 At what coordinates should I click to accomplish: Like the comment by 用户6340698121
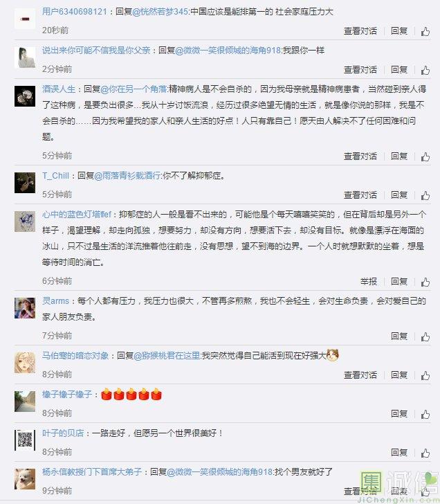click(425, 31)
